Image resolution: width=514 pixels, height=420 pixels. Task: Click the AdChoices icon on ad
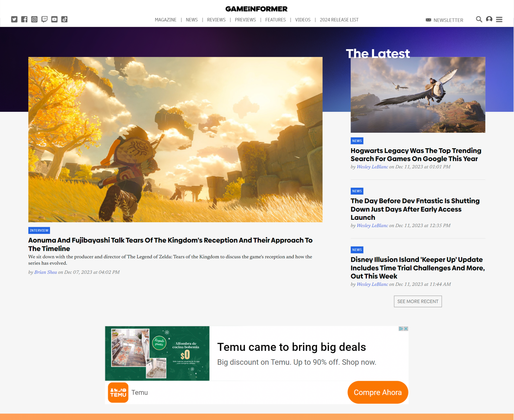pyautogui.click(x=401, y=328)
